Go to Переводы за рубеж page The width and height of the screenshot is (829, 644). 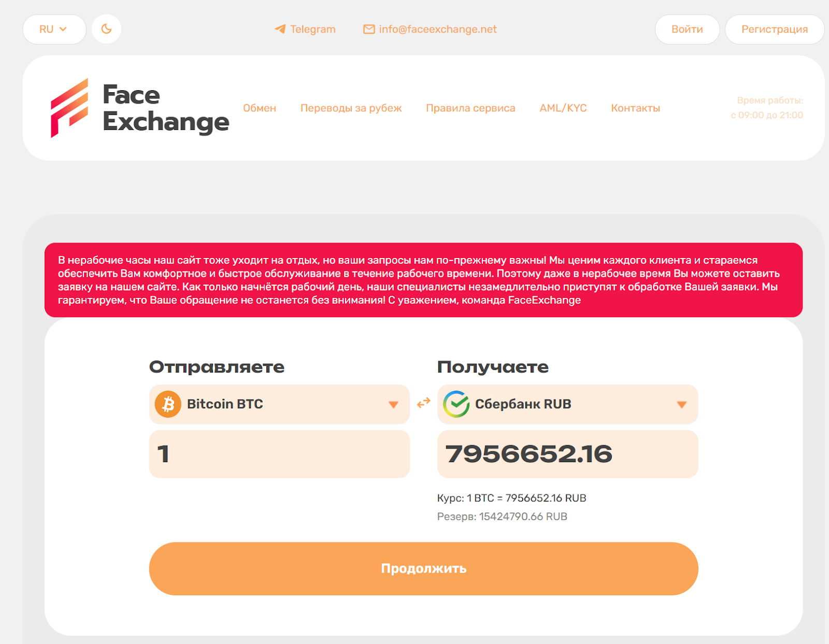pos(351,108)
